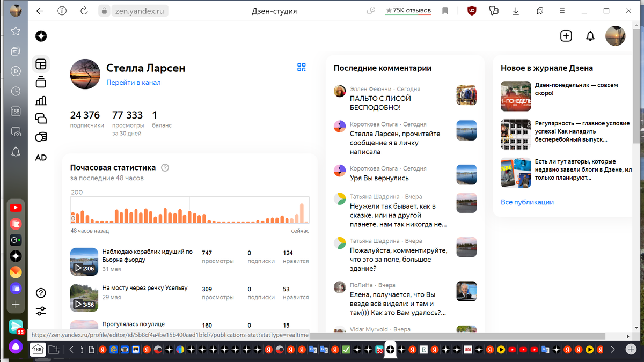644x362 pixels.
Task: Open the AD advertising section in sidebar
Action: (41, 158)
